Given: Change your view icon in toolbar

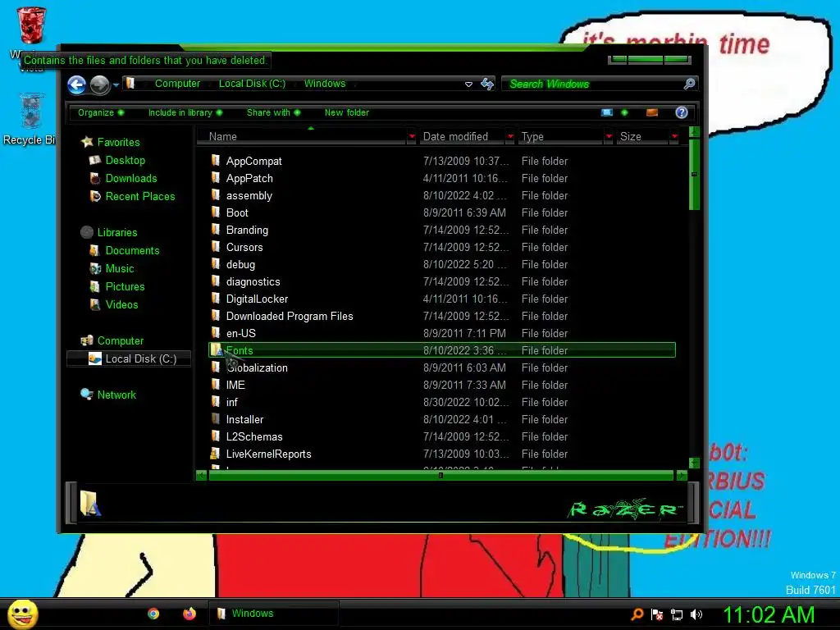Looking at the screenshot, I should click(607, 112).
